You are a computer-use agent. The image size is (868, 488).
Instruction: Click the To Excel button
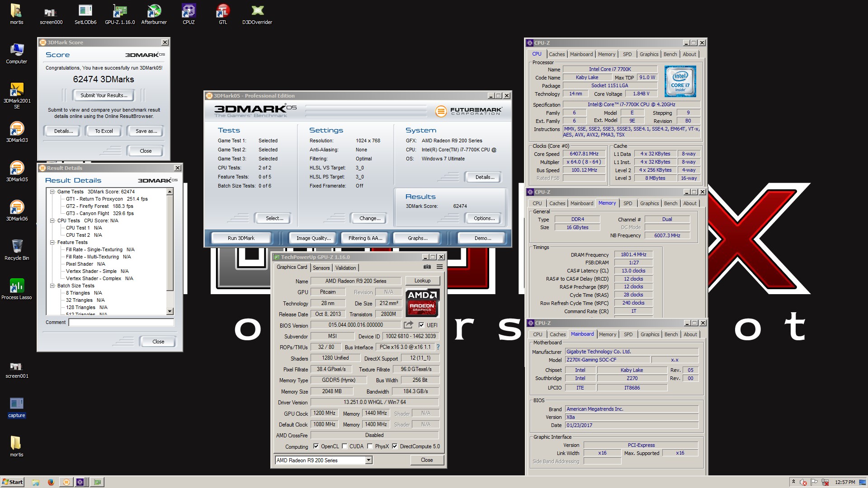[x=104, y=131]
